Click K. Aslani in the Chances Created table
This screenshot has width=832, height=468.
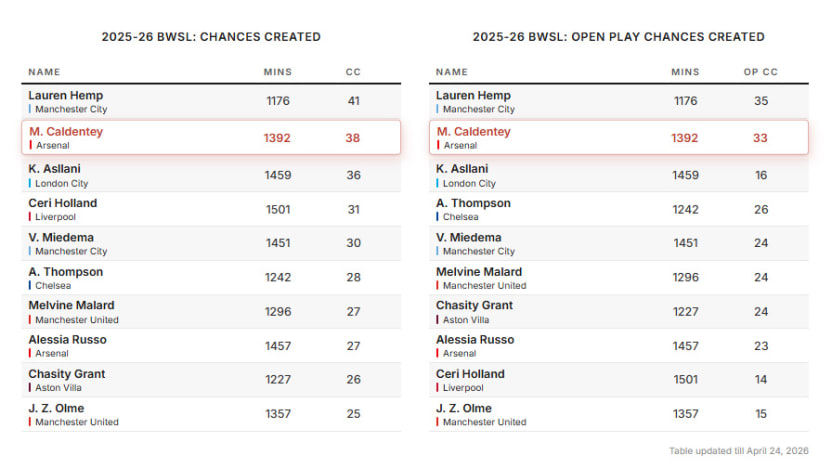(x=55, y=169)
